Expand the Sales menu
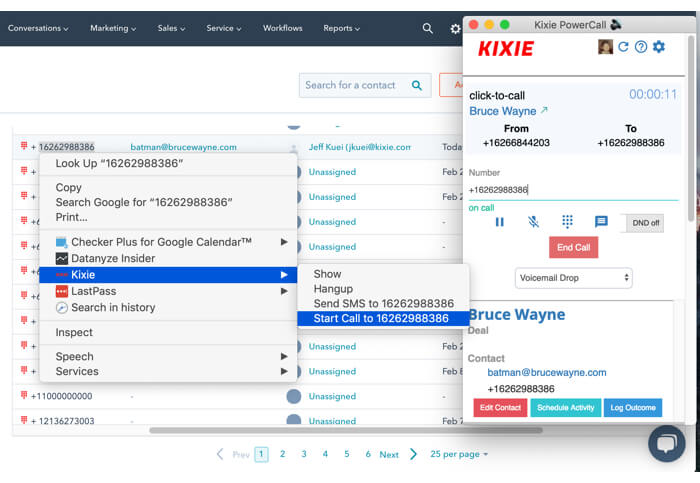The height and width of the screenshot is (483, 700). (x=171, y=28)
